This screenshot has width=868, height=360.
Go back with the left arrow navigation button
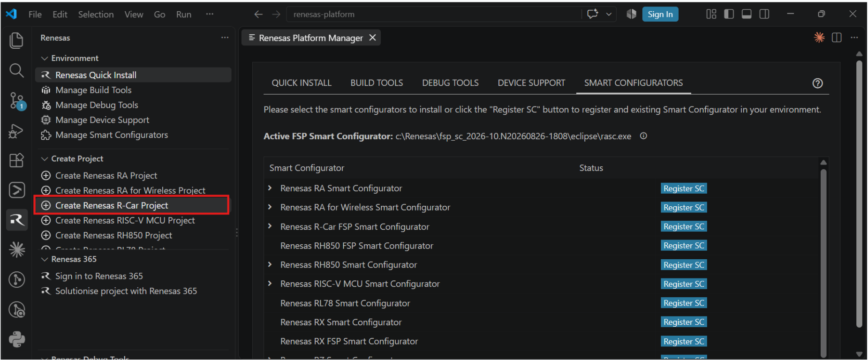click(x=258, y=14)
